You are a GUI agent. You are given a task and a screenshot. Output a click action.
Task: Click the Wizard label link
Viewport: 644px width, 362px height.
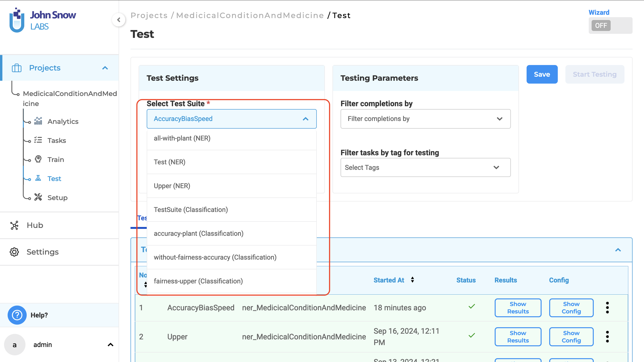click(599, 12)
